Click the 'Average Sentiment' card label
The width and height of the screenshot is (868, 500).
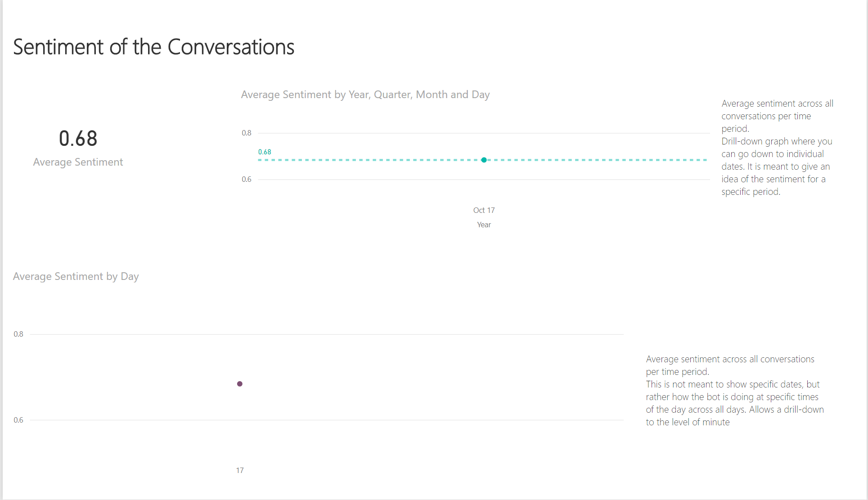(78, 162)
